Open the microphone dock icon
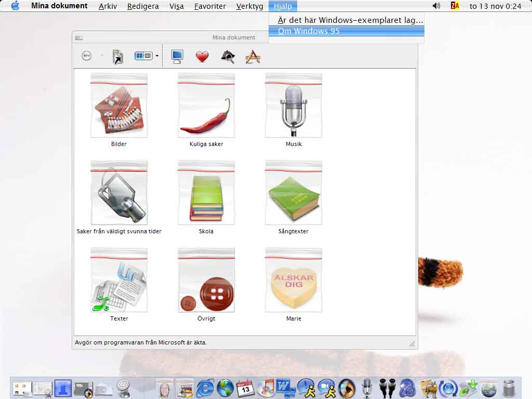The image size is (532, 399). (367, 388)
